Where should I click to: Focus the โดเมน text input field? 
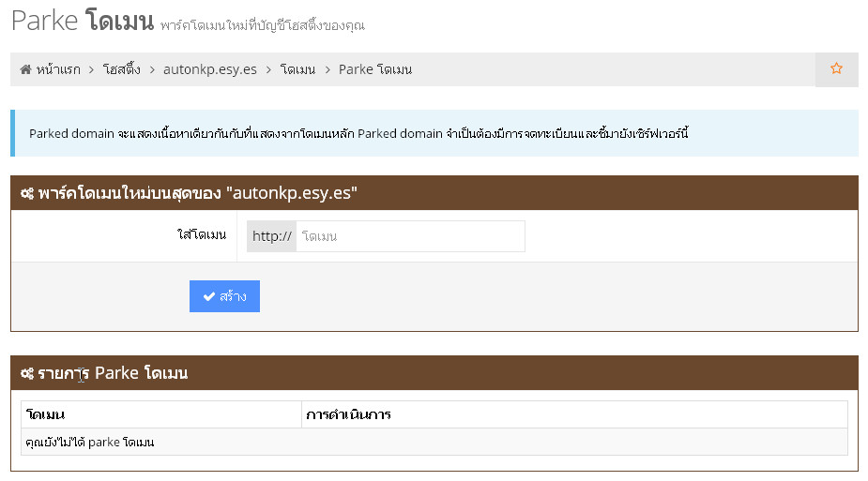pyautogui.click(x=410, y=236)
